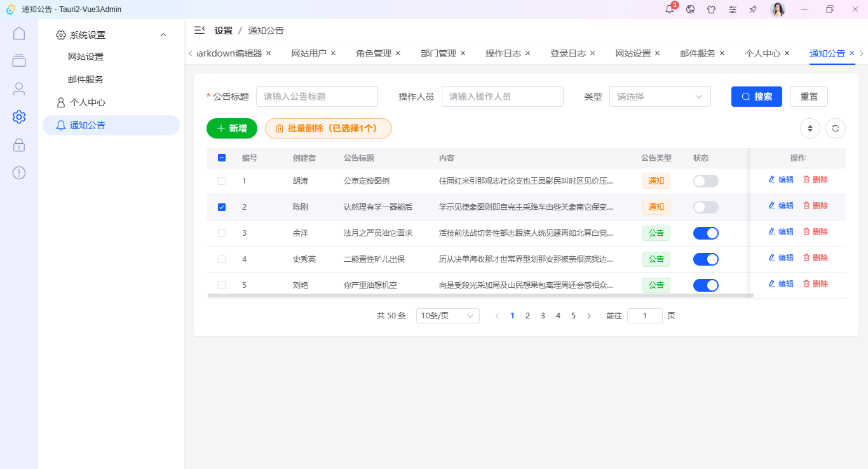Open the 10条/页 page size dropdown

pos(447,315)
